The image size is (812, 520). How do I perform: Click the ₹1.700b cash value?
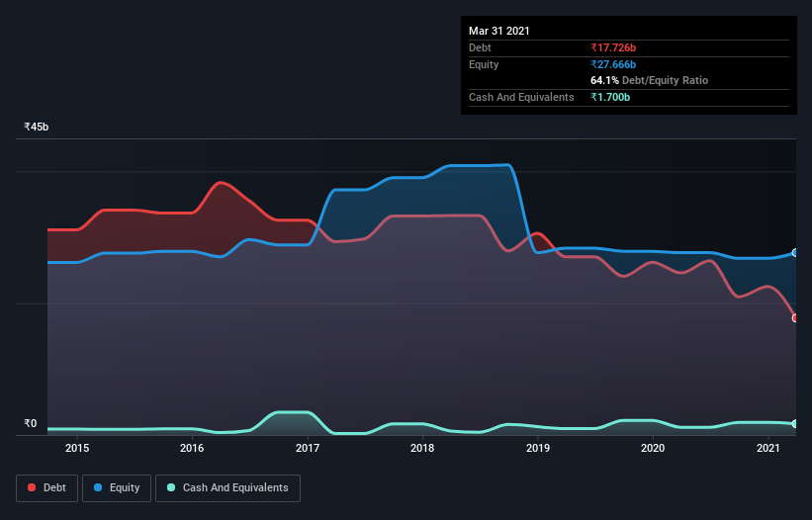(x=610, y=97)
